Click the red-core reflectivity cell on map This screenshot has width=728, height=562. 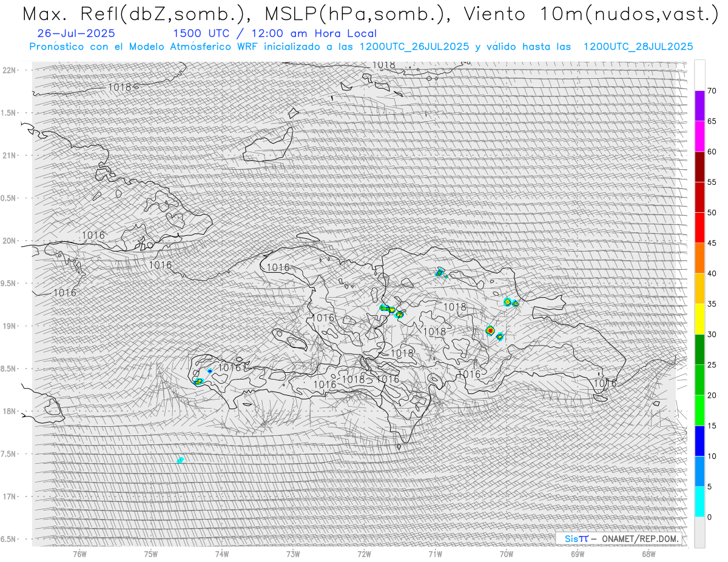(490, 330)
